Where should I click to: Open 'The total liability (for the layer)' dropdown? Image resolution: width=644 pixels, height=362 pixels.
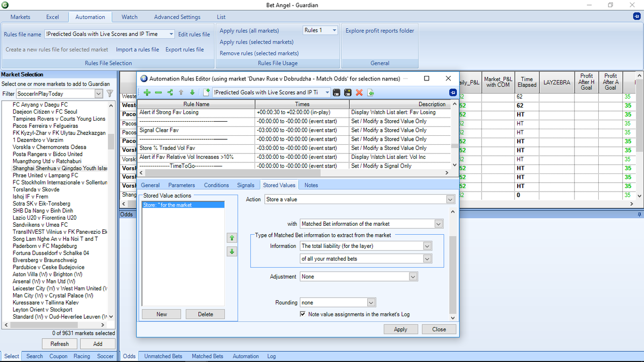[428, 246]
